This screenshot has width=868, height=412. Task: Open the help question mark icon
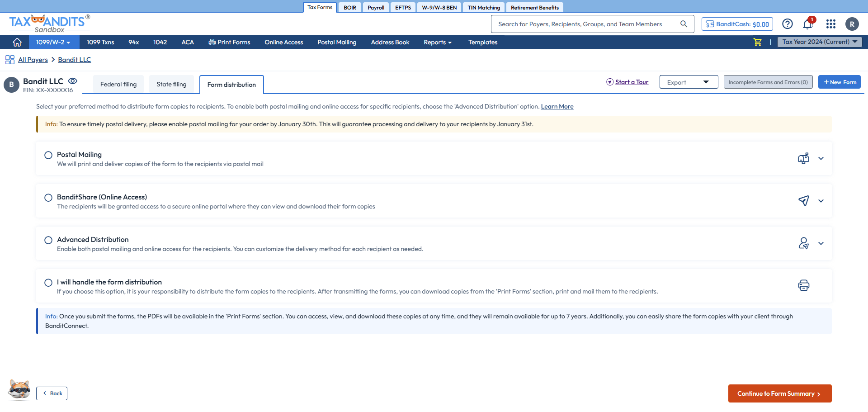788,24
